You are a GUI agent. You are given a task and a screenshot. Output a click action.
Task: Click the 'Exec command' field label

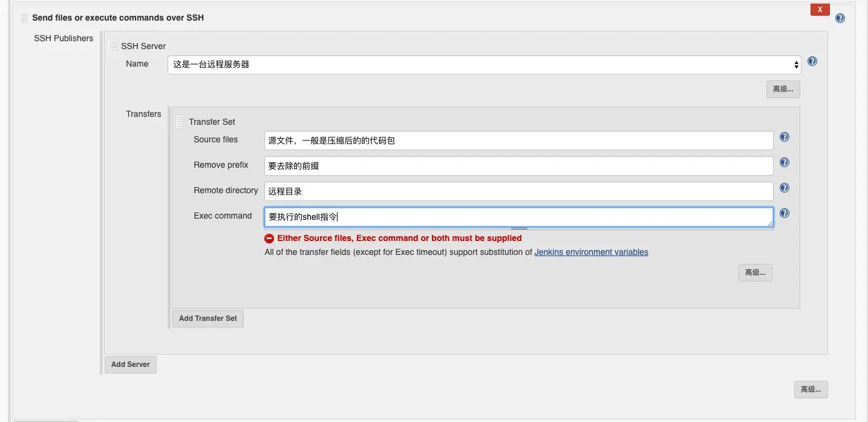click(223, 216)
